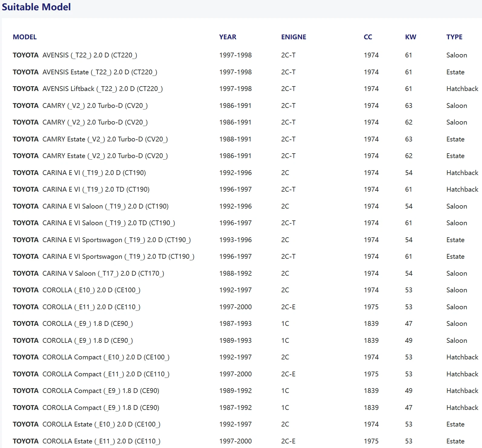The image size is (482, 448).
Task: Select CARINA E VI Sportswagon 2.0 TD row
Action: (x=245, y=257)
